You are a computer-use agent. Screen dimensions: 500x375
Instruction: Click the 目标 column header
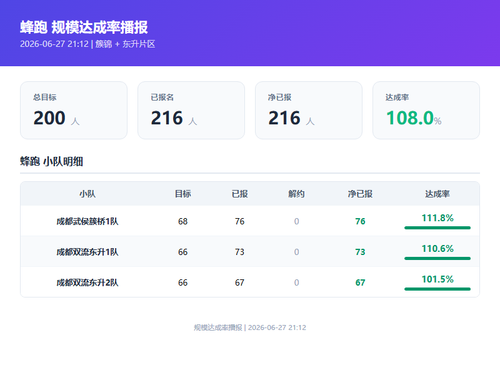tap(183, 194)
